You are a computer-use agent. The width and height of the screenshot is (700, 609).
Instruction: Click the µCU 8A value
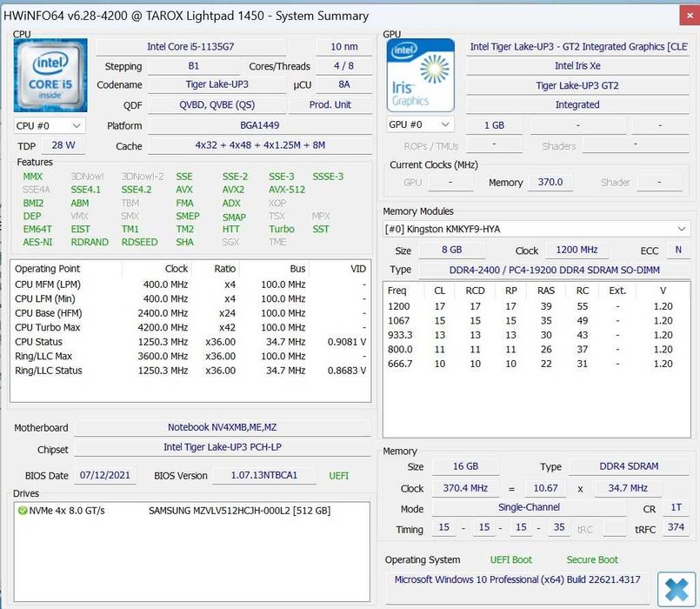pos(343,84)
